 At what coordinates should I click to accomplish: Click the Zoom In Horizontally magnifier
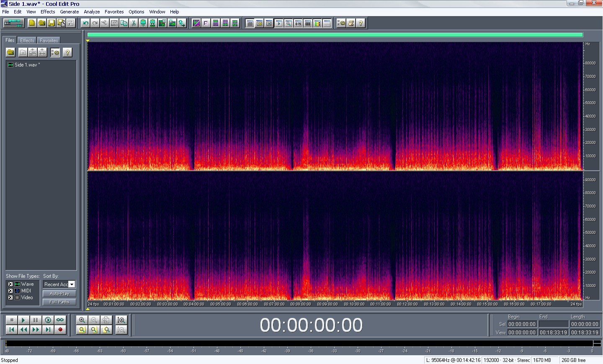82,320
